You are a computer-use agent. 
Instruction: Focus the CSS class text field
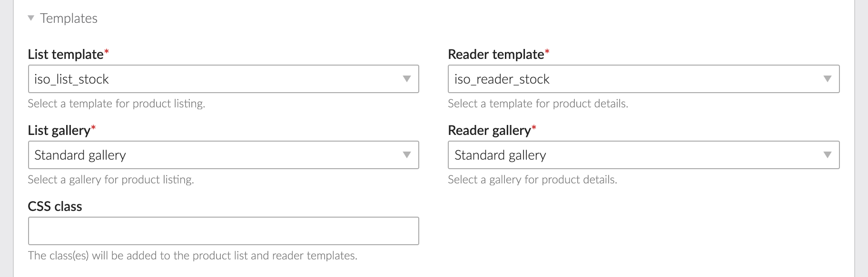[x=223, y=231]
